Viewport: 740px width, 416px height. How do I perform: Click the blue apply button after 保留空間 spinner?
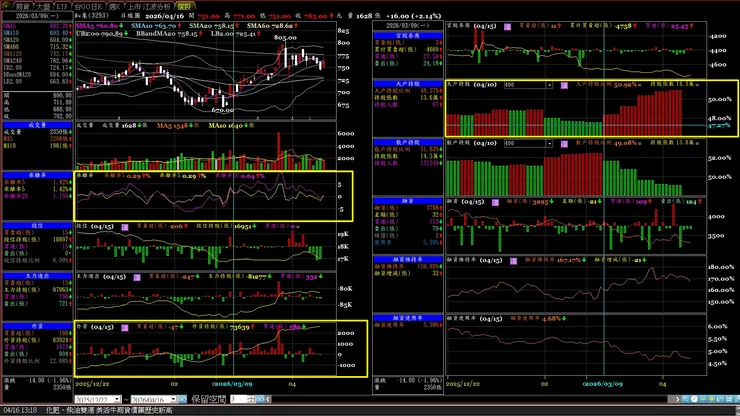[260, 399]
